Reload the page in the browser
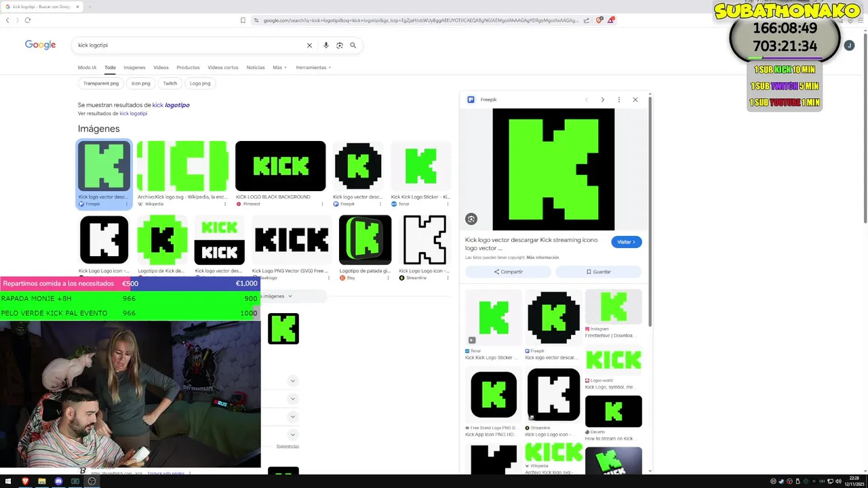Viewport: 868px width, 488px height. pyautogui.click(x=28, y=20)
